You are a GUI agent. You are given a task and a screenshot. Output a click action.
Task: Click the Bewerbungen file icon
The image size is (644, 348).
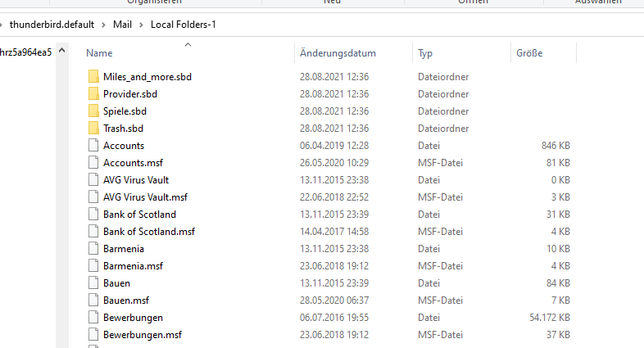(x=93, y=318)
